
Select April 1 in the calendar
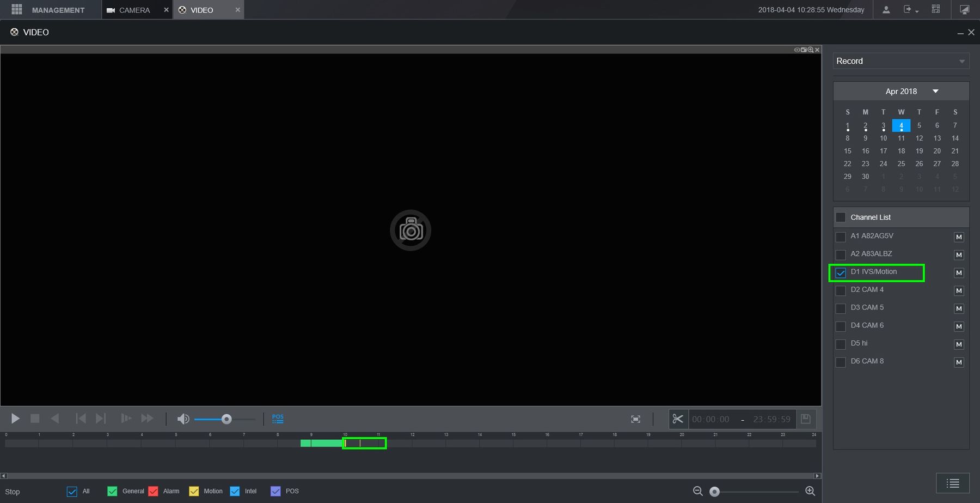click(x=848, y=126)
